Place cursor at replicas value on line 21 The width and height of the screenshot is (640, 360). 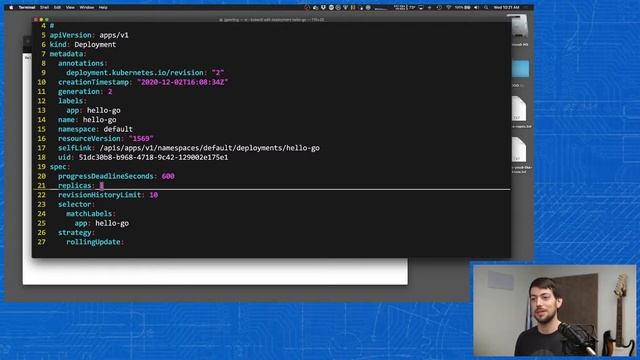[102, 185]
